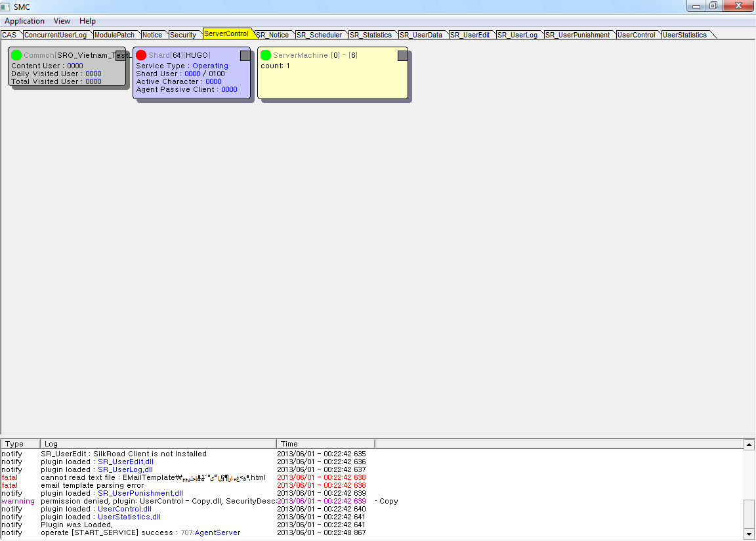The width and height of the screenshot is (756, 541).
Task: Click gray square button on Common card
Action: tap(121, 56)
